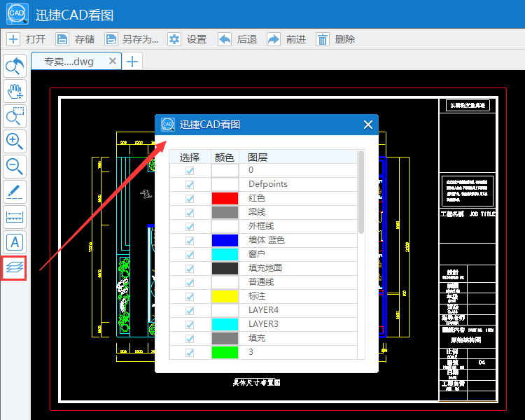
Task: Toggle the 墙体 蓝色 layer checkbox
Action: (x=190, y=241)
